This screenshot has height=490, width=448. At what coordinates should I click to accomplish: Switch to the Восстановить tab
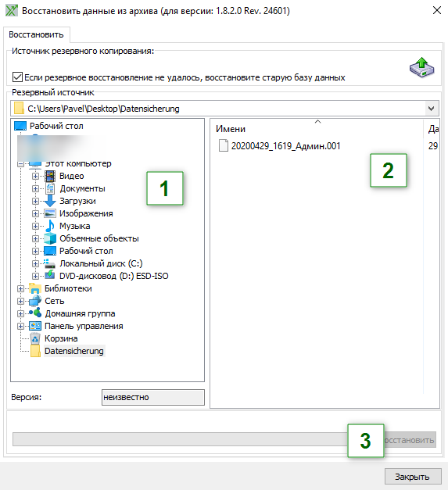[36, 34]
